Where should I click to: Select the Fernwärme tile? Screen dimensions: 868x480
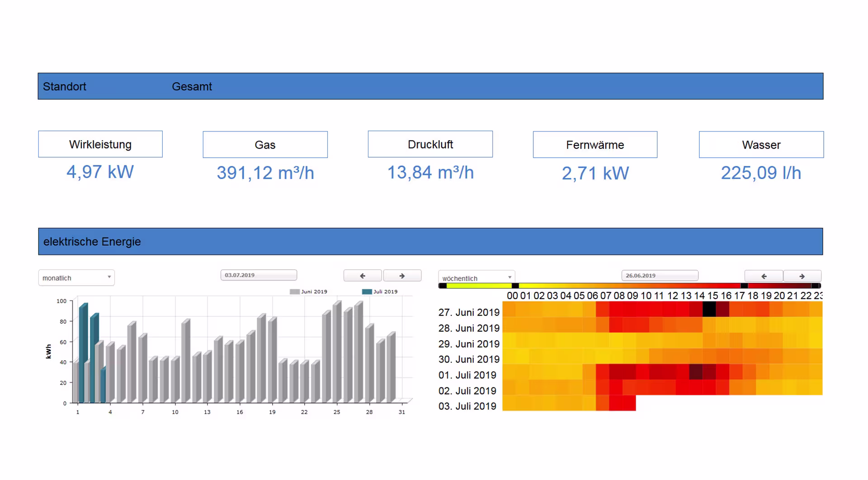tap(594, 145)
